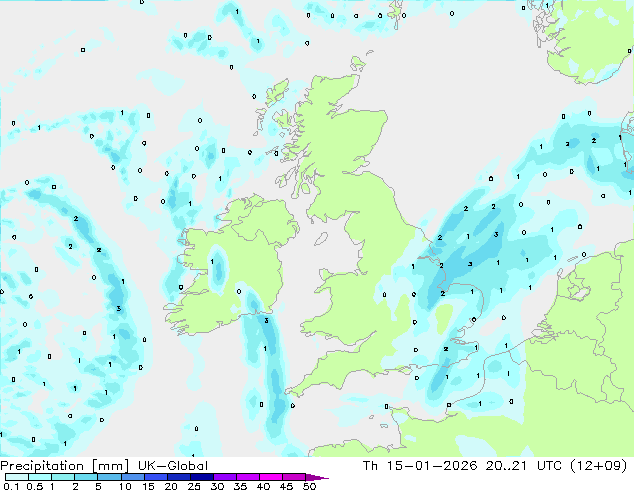The width and height of the screenshot is (634, 490).
Task: Click the 20–25 mm dark blue swatch
Action: (x=178, y=477)
